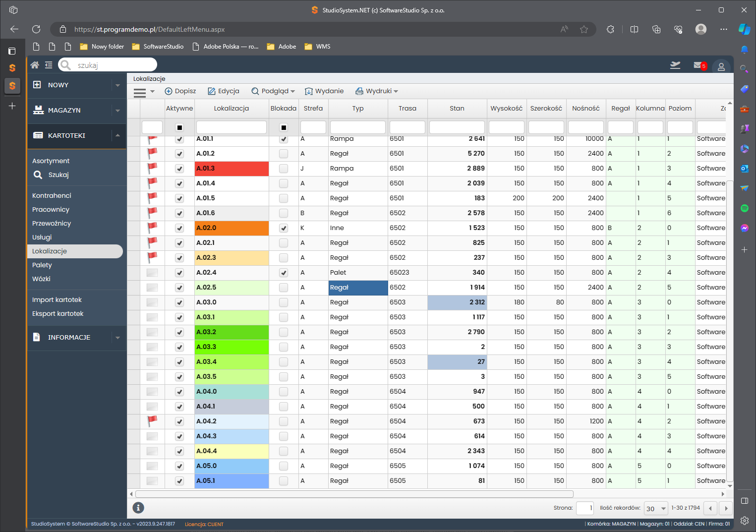Click the Lokalizacja column filter field

point(232,127)
